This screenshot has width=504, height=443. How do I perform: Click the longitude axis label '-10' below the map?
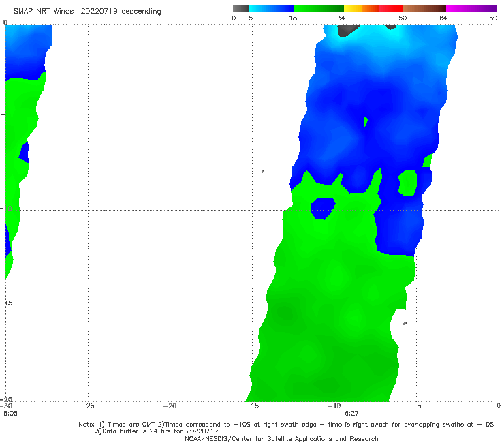[x=334, y=406]
